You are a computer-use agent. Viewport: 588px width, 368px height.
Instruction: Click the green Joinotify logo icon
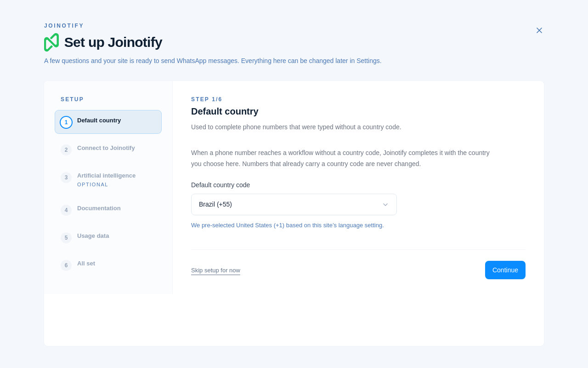click(51, 42)
